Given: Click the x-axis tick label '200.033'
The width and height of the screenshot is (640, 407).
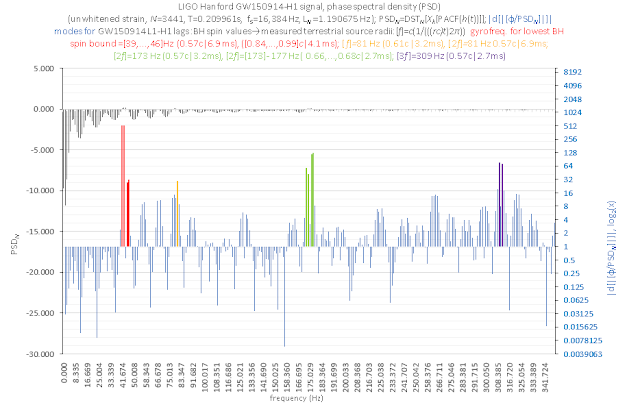Looking at the screenshot, I should (x=346, y=376).
